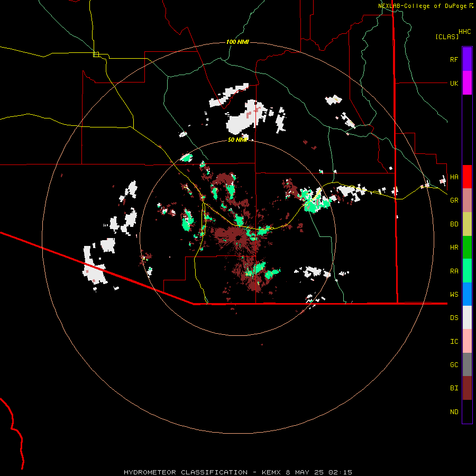Click the BD legend label

454,224
